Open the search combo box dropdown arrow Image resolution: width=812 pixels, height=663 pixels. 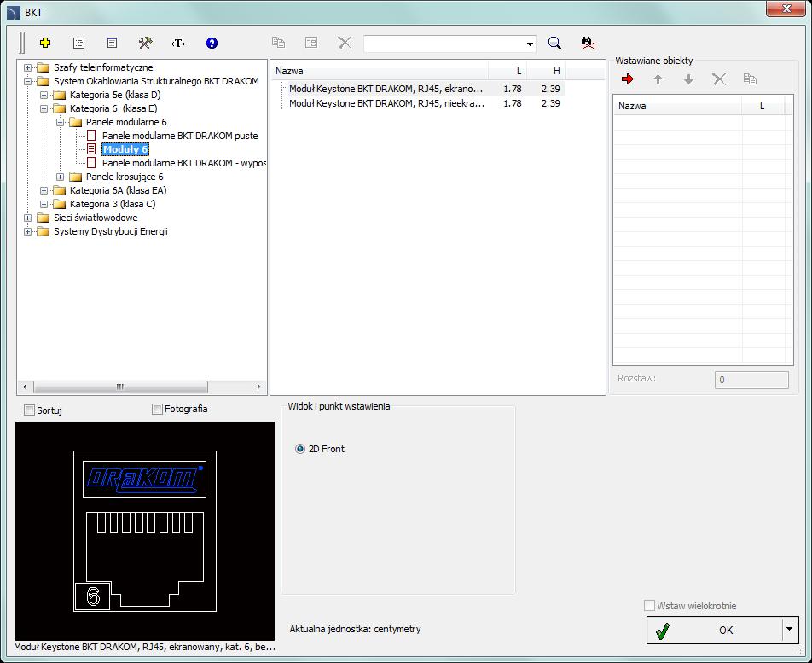click(x=530, y=44)
